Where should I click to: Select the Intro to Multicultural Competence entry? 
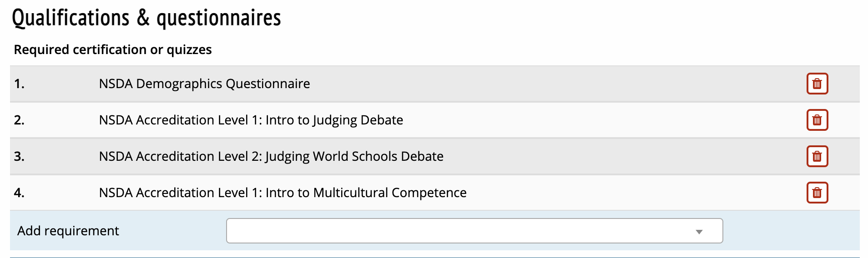283,193
